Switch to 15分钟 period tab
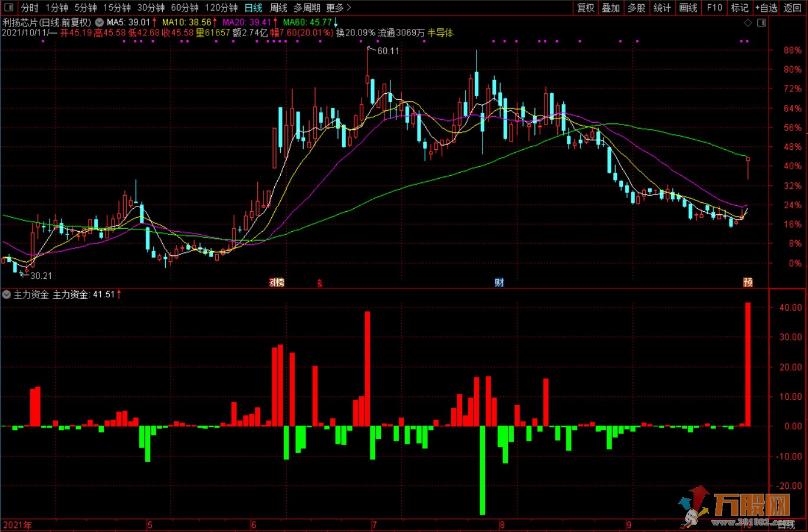 (x=117, y=8)
